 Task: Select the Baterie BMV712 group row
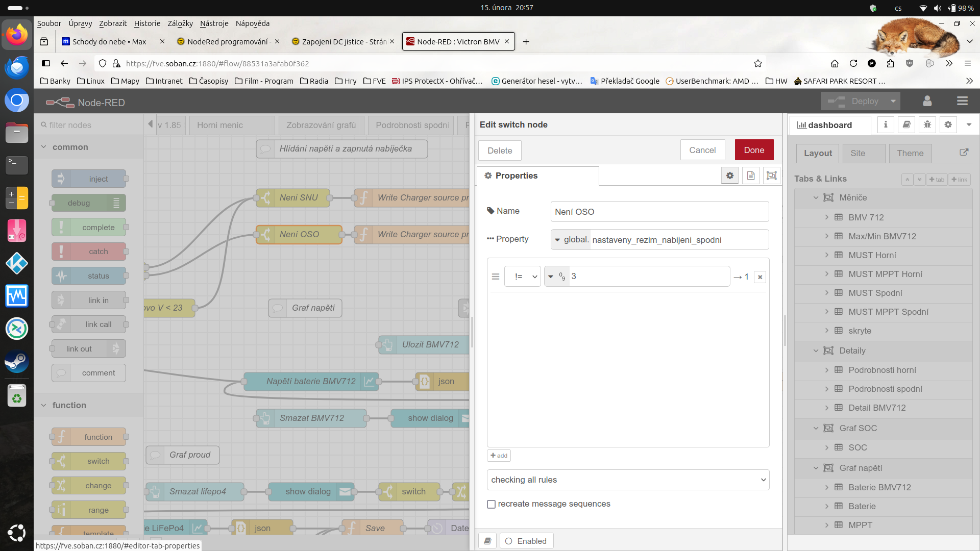884,487
